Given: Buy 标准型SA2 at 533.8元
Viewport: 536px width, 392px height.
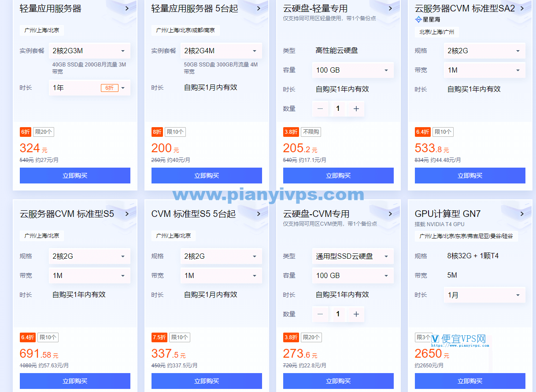Looking at the screenshot, I should (470, 176).
